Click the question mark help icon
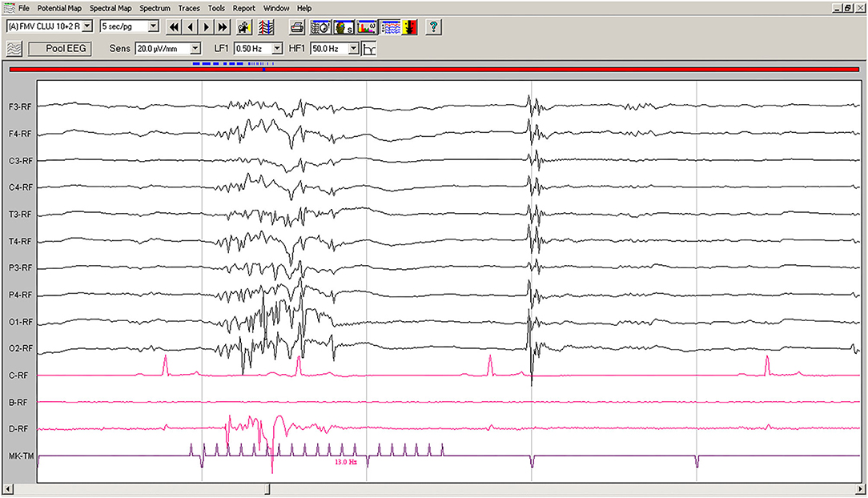The height and width of the screenshot is (498, 868). (x=433, y=26)
